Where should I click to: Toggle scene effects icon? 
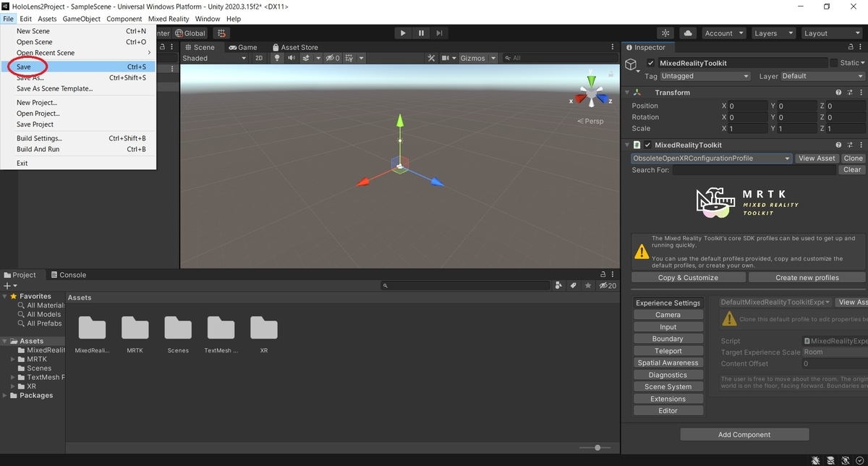tap(306, 58)
